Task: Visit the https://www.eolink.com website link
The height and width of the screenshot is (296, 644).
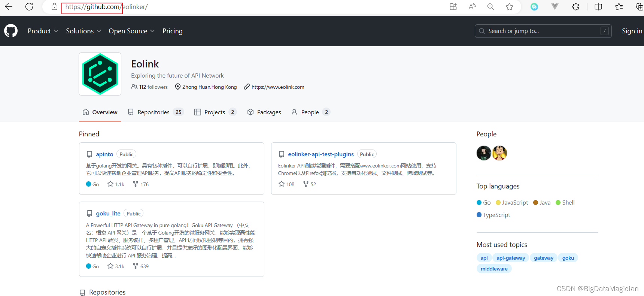Action: 278,87
